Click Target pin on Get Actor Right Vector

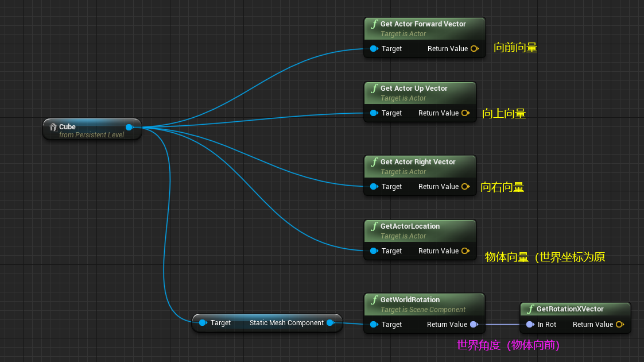374,186
